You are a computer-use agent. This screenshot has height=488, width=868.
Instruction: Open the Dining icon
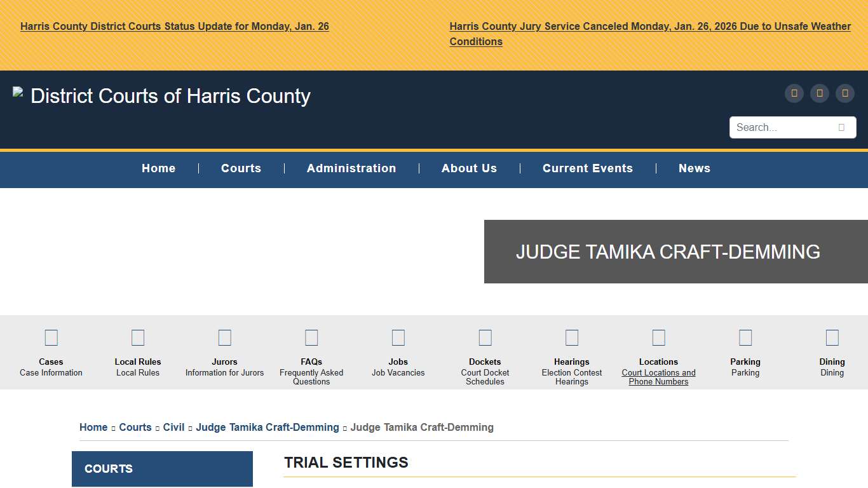[832, 337]
